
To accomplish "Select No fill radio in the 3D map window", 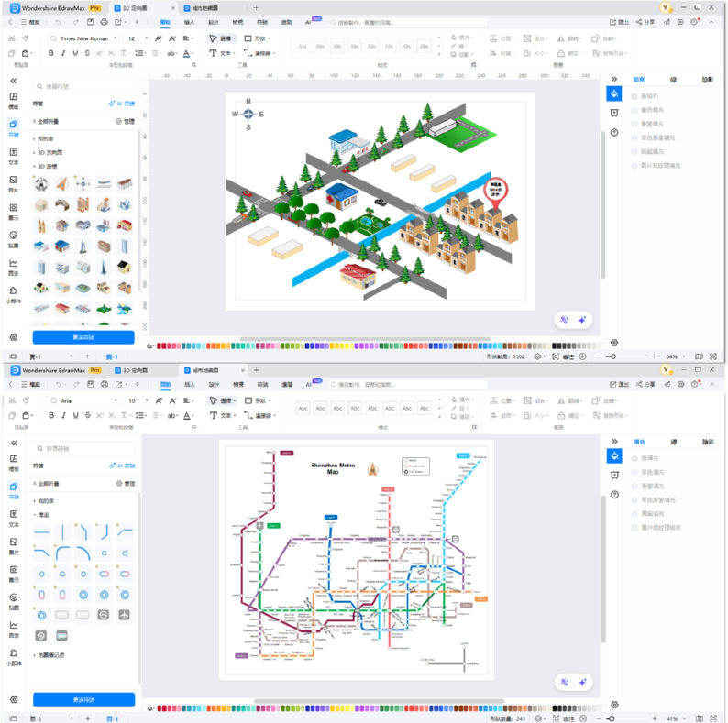I will coord(634,96).
